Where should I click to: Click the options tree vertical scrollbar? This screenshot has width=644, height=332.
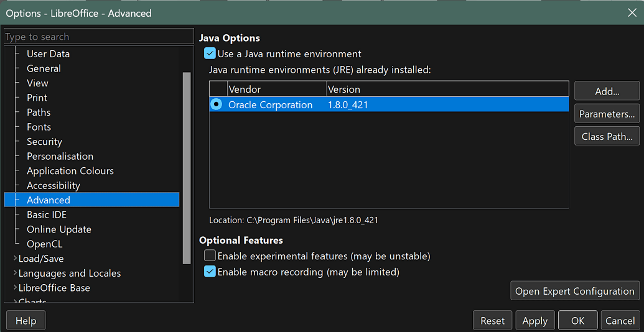[x=187, y=168]
